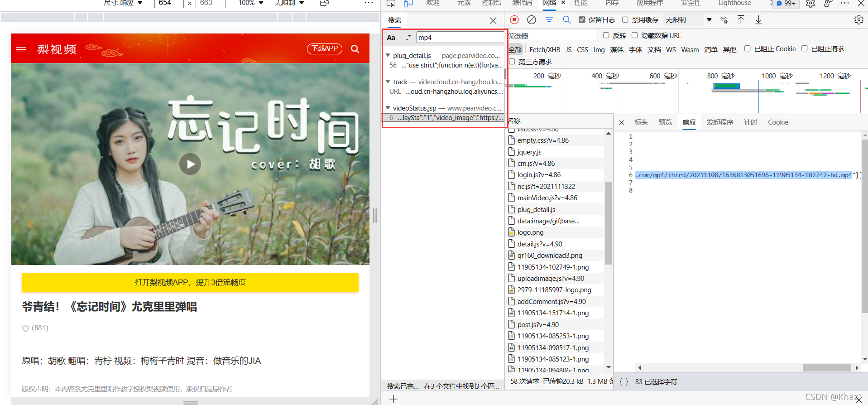The image size is (868, 405).
Task: Open the 100% zoom dropdown
Action: coord(251,3)
